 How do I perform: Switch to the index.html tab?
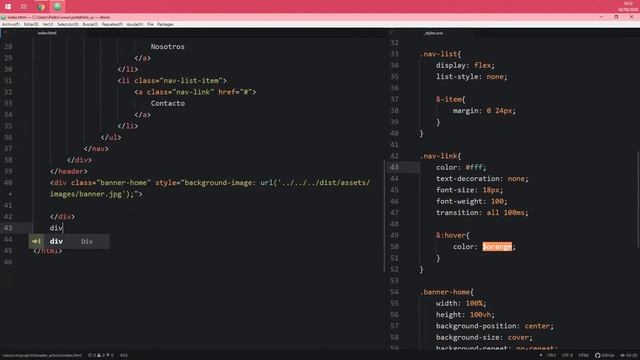[x=47, y=33]
